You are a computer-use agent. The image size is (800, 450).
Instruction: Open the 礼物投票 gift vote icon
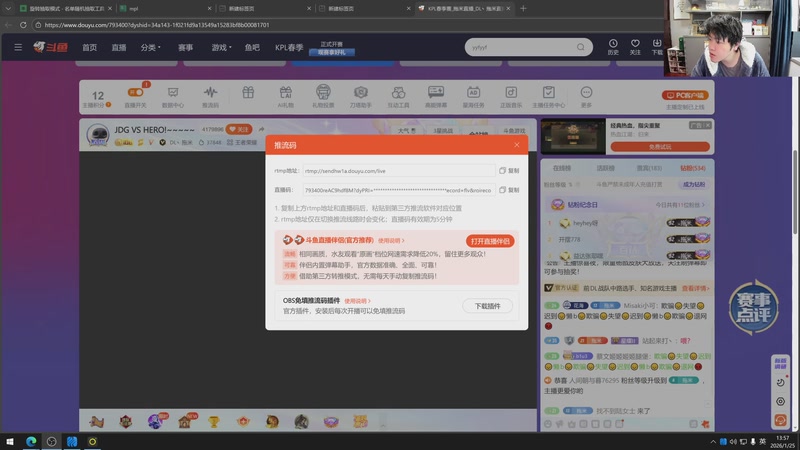click(323, 96)
